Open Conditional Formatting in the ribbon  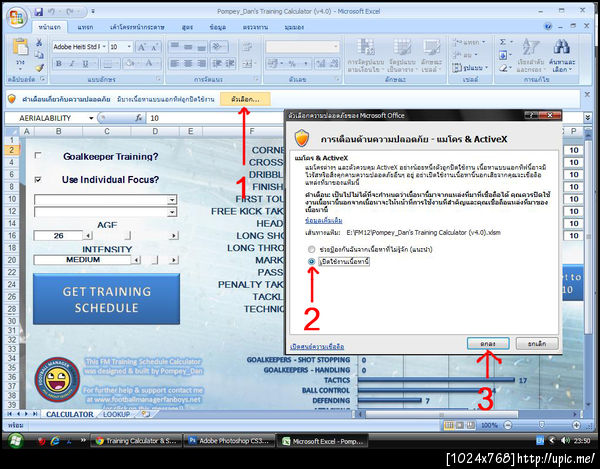[x=366, y=55]
